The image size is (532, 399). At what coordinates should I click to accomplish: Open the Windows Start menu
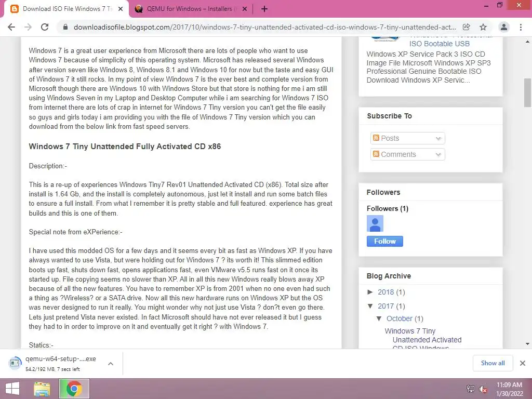coord(12,389)
